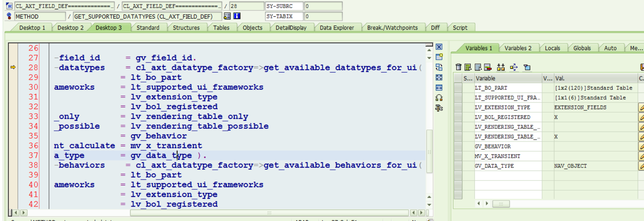This screenshot has height=221, width=644.
Task: Click the GET_SUPPORTED_DATATYPES method name field
Action: click(147, 16)
